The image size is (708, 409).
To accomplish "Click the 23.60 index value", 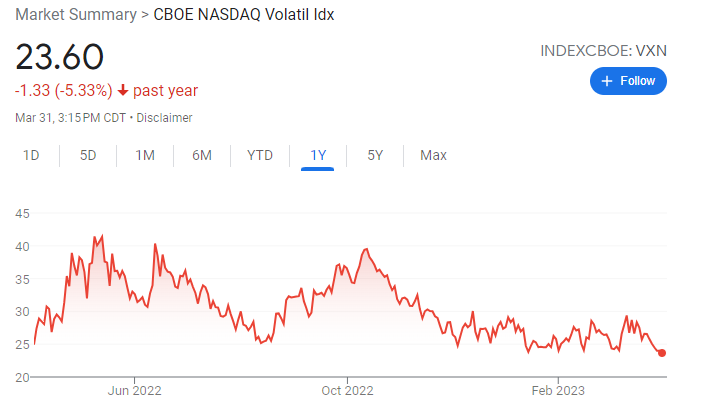I will click(59, 57).
